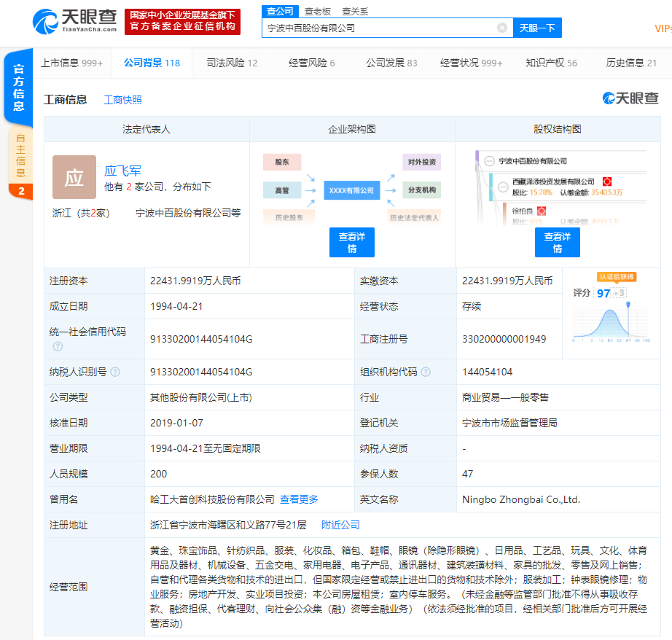Focus the company search input field

click(x=379, y=27)
